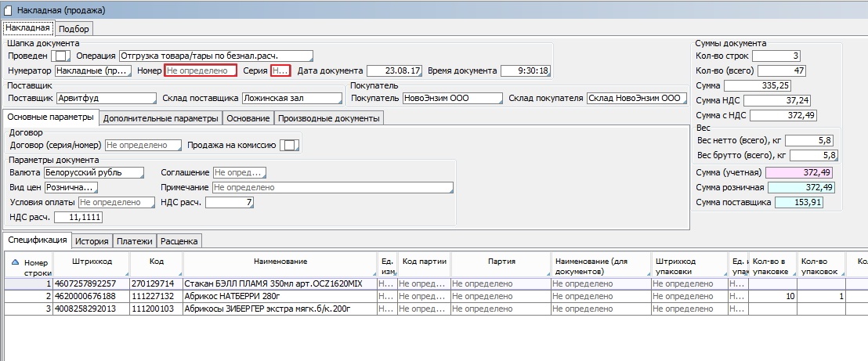
Task: Select the Абрикос НАТБЕРРИ 280г row
Action: coord(227,297)
